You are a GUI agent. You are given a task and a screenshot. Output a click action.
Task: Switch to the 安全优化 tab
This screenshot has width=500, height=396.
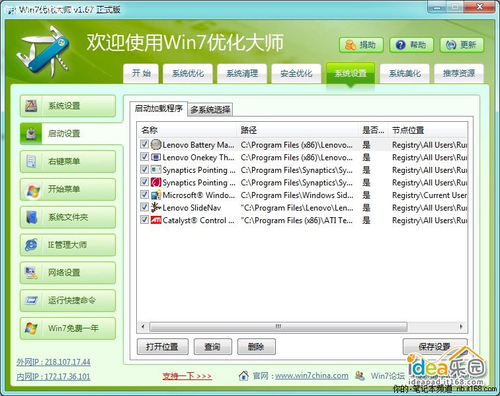click(296, 73)
